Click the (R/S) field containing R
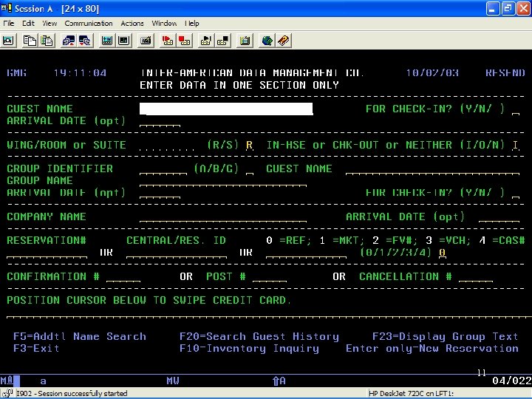 click(250, 146)
